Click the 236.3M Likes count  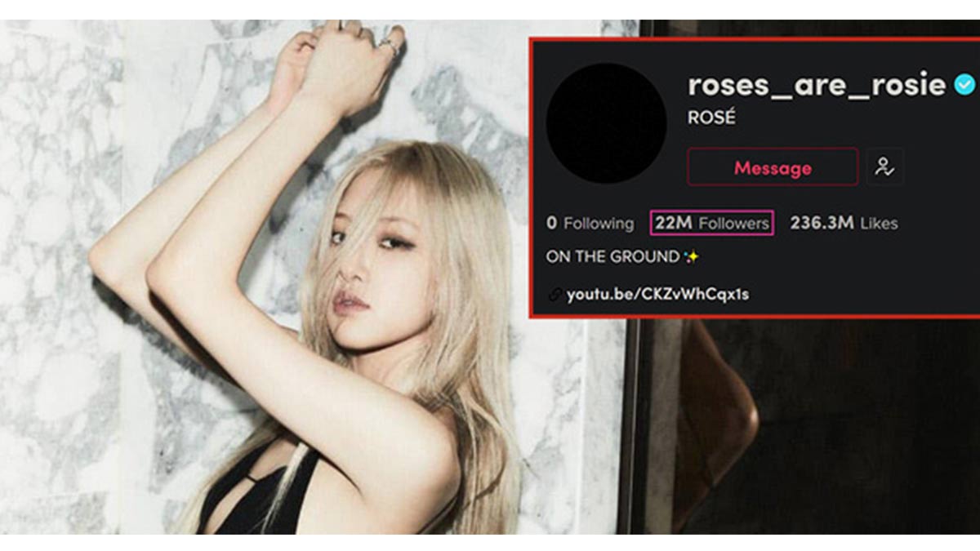pyautogui.click(x=844, y=223)
